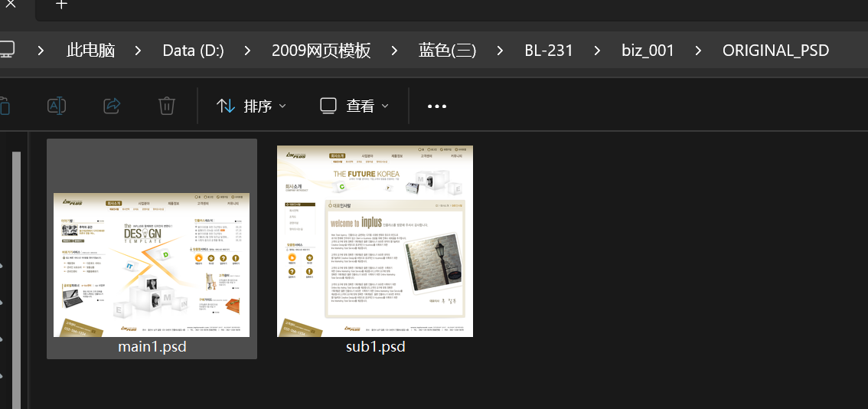Viewport: 868px width, 409px height.
Task: Click the navigation pane scrollbar
Action: (x=16, y=280)
